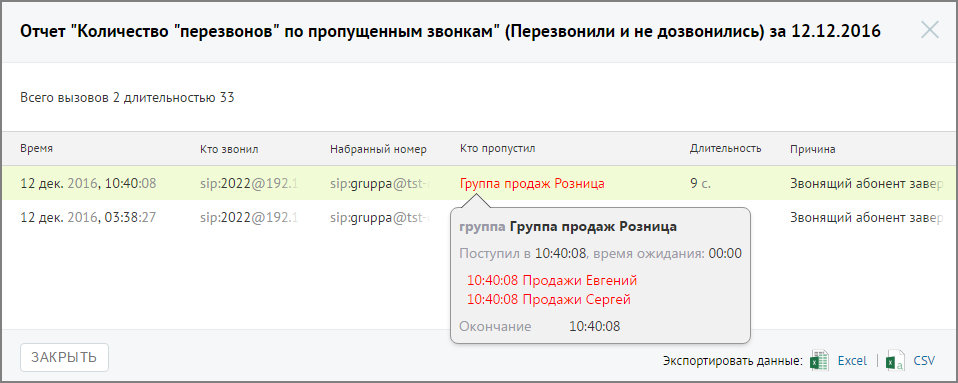Click the Длительность column header

pyautogui.click(x=725, y=148)
